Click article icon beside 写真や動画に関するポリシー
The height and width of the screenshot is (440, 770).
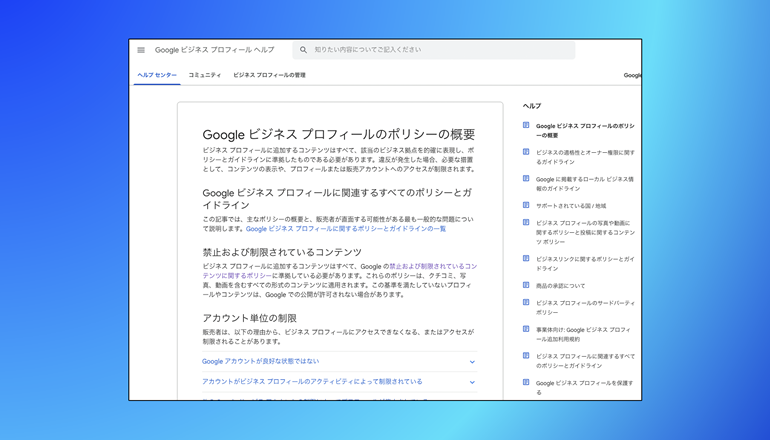point(526,222)
